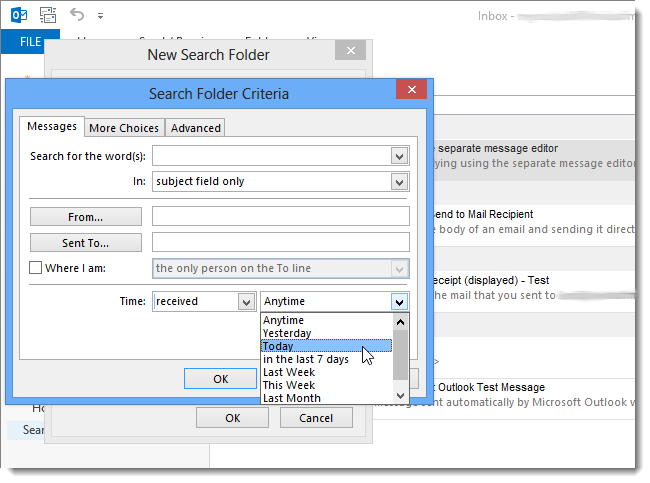
Task: Enable the Where I am checkbox
Action: point(36,268)
